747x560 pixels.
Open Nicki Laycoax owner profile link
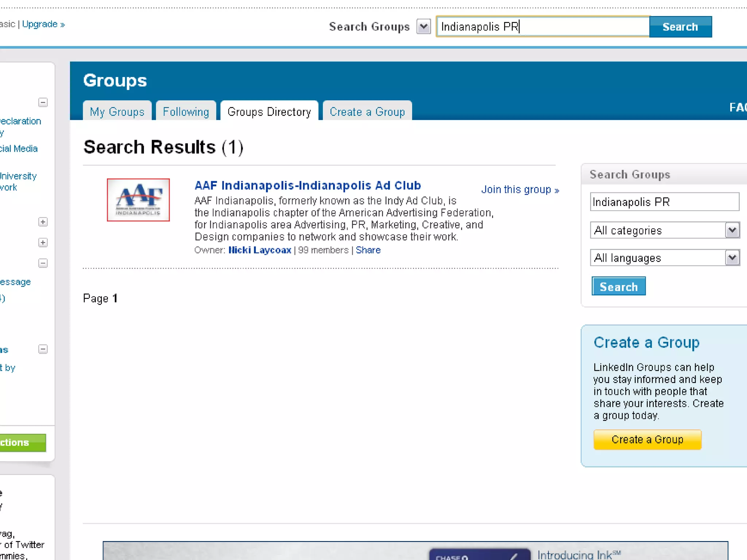259,250
